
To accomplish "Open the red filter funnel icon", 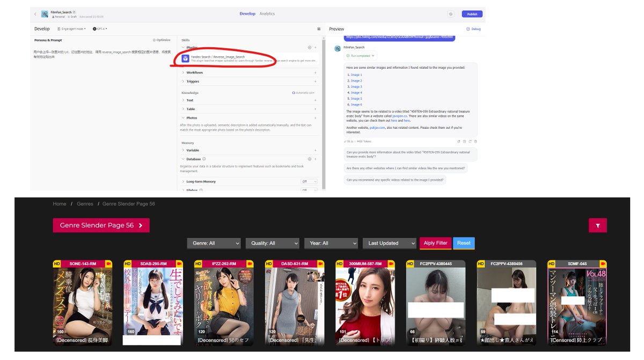I will [x=597, y=225].
